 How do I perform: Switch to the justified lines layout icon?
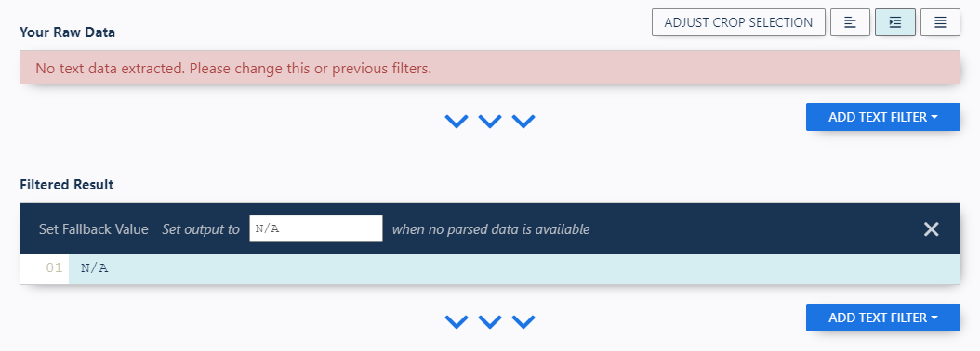click(x=940, y=22)
